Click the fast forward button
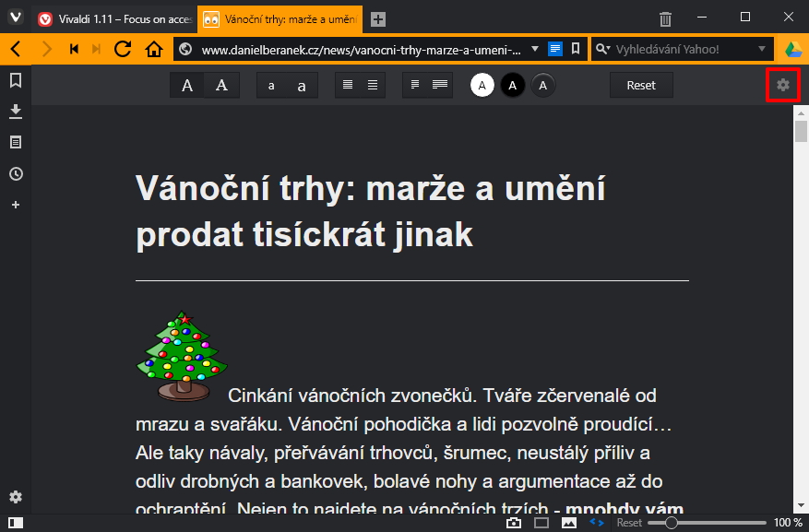Viewport: 809px width, 532px height. tap(97, 49)
